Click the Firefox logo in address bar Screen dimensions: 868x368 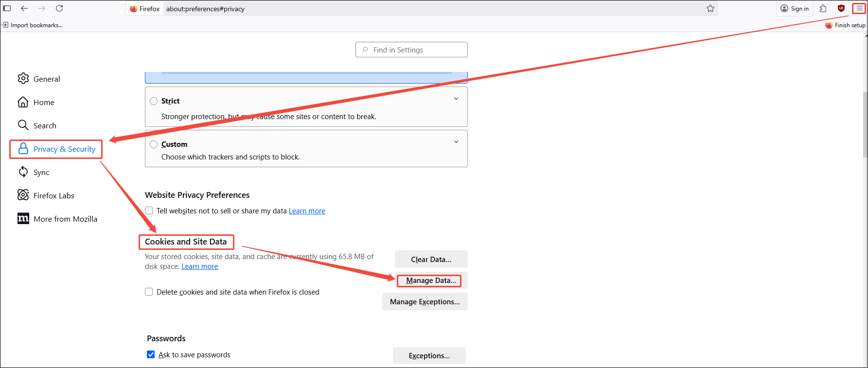tap(134, 9)
